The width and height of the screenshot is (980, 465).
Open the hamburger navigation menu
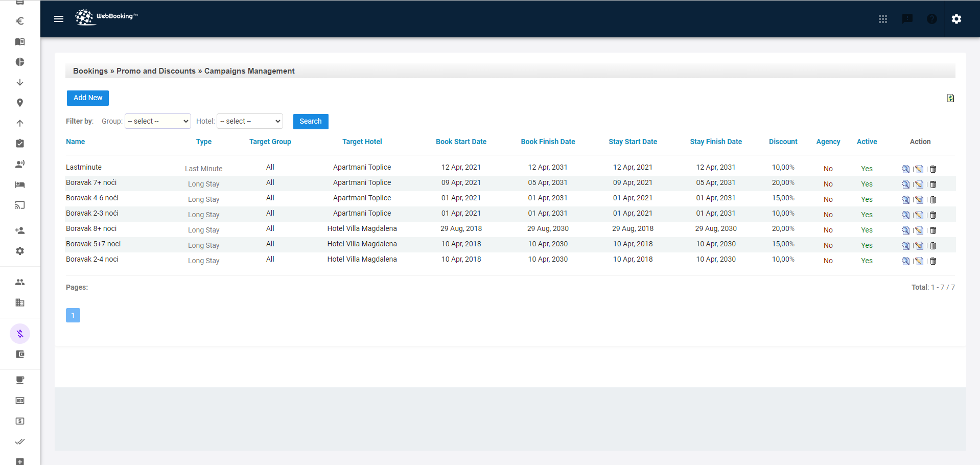(59, 19)
